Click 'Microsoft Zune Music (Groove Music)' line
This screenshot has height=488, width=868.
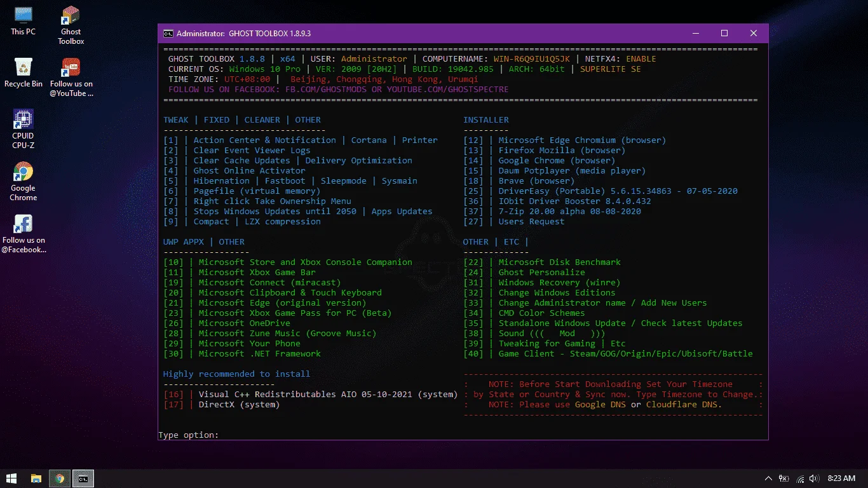(288, 334)
